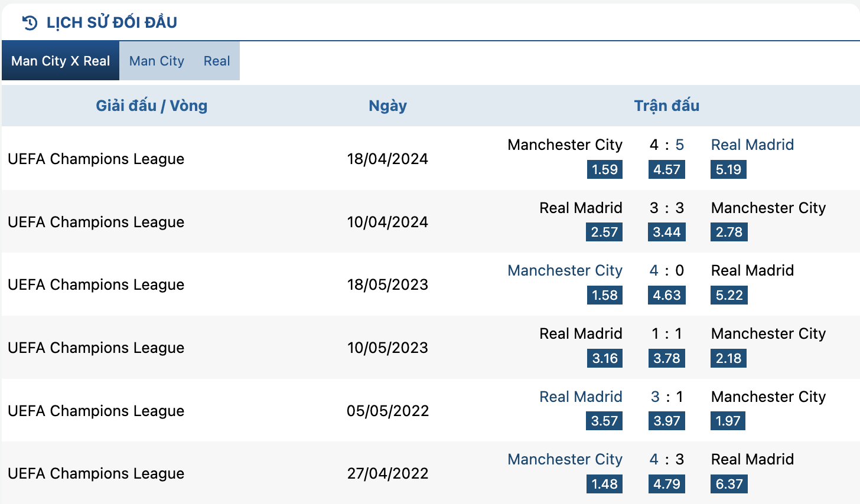Screen dimensions: 860x504
Task: Click Real Madrid in the 3 : 3 match
Action: click(x=581, y=208)
